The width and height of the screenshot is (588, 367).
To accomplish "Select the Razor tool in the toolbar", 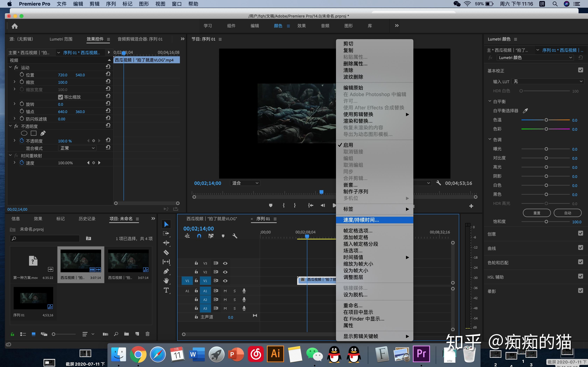I will (166, 252).
